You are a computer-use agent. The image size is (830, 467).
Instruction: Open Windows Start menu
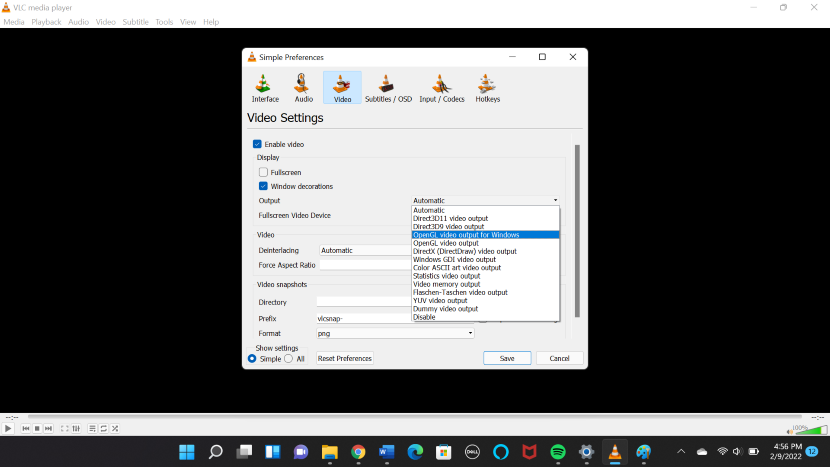coord(186,452)
